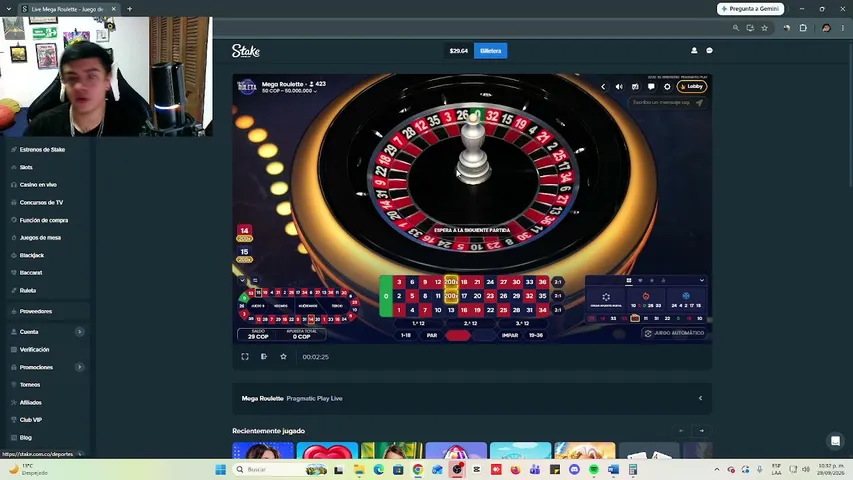The width and height of the screenshot is (853, 480).
Task: Open the support chat bubble at the page corner
Action: click(x=836, y=441)
